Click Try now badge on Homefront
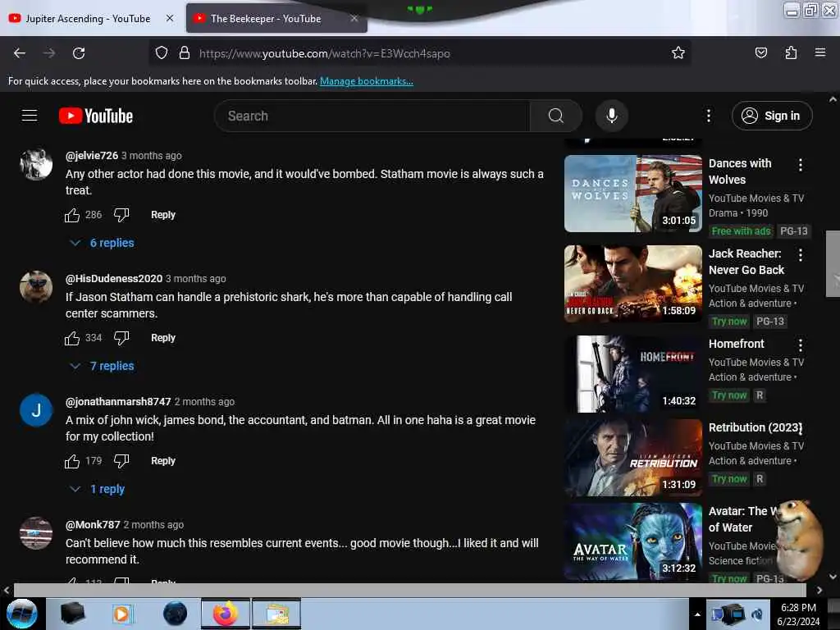The width and height of the screenshot is (840, 630). coord(728,395)
